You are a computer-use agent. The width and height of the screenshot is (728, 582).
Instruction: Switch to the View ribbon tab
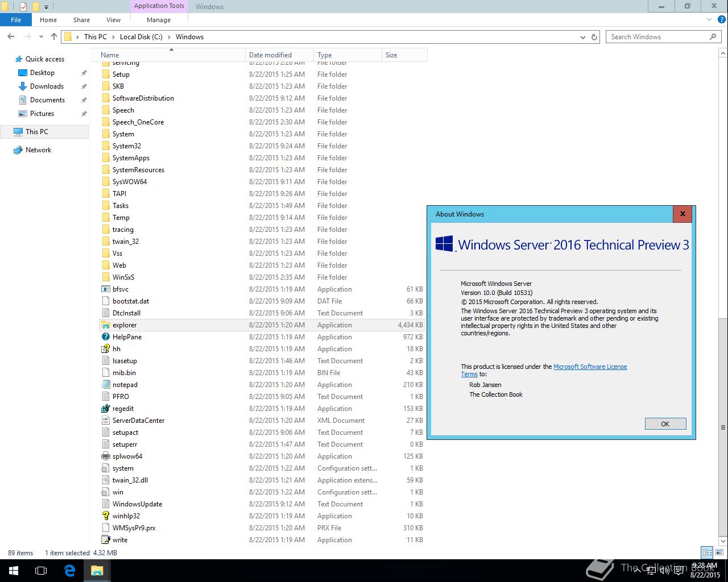(113, 20)
